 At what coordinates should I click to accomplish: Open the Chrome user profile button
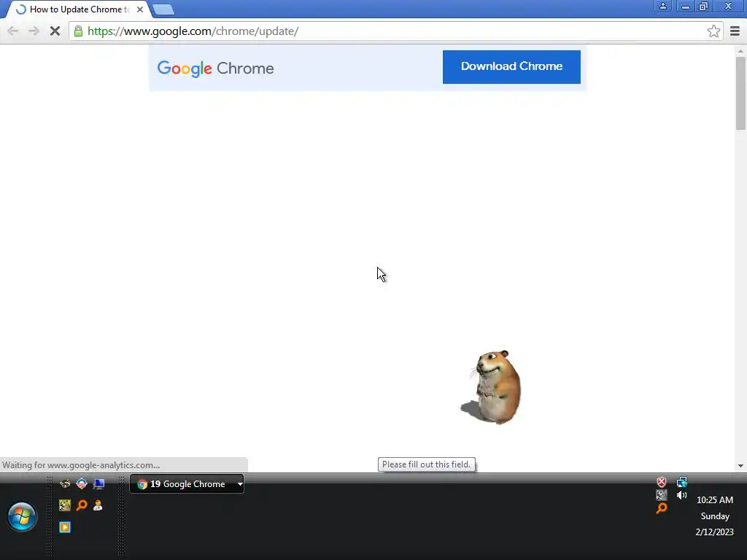tap(662, 6)
